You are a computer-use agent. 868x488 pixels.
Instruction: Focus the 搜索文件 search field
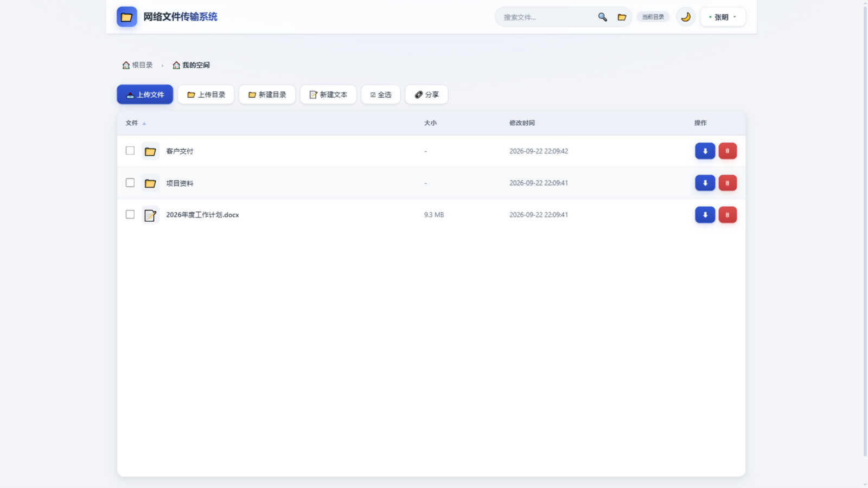547,17
